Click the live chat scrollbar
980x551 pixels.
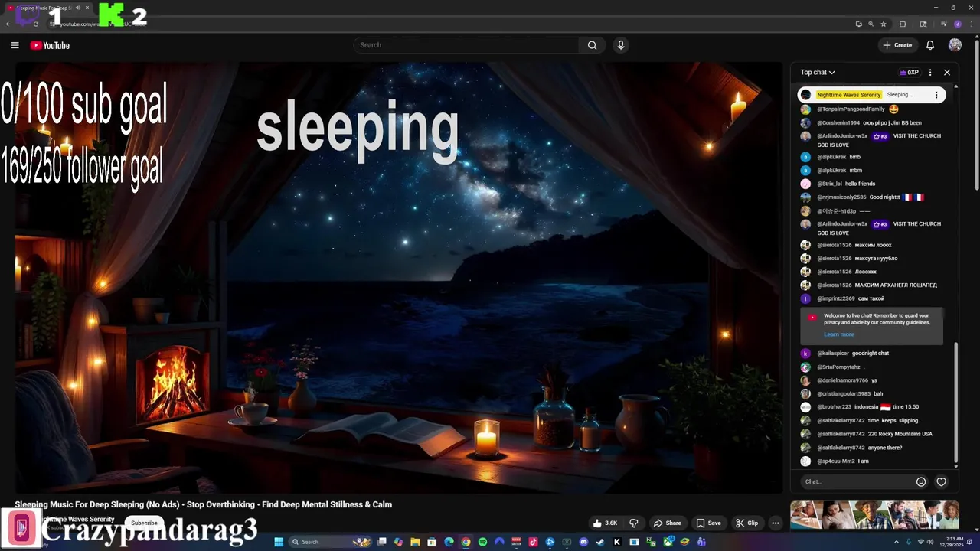point(955,403)
